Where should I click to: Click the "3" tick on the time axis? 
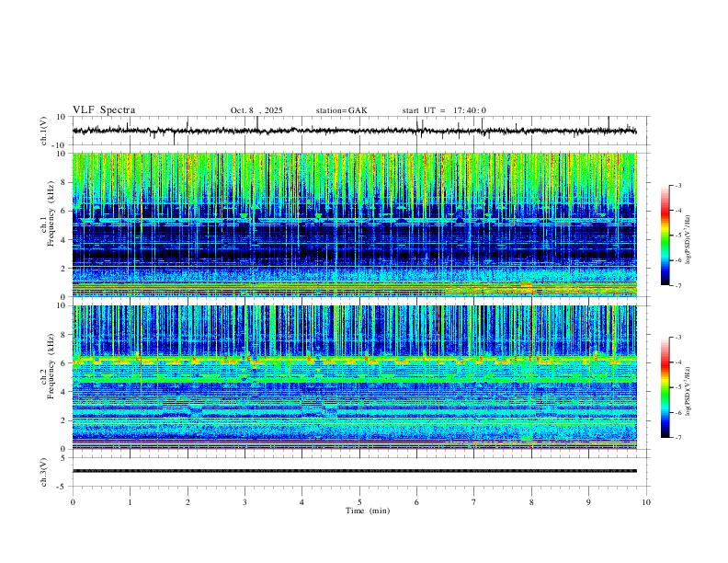[245, 502]
